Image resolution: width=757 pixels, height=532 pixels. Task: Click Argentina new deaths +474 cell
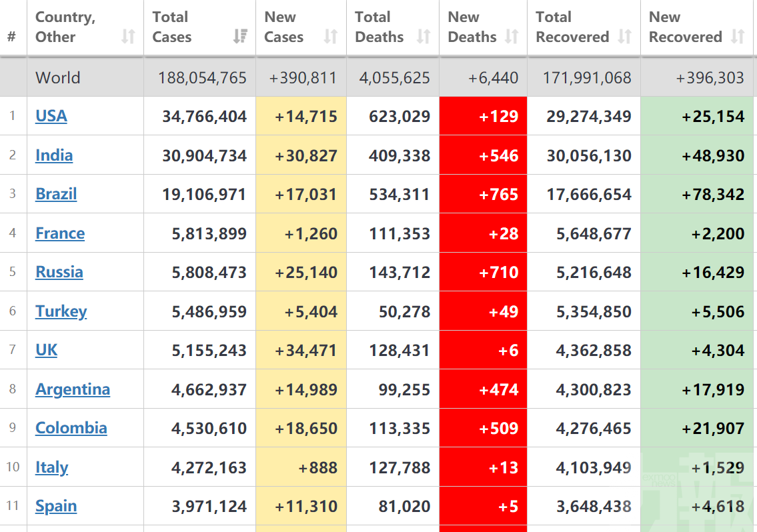click(x=484, y=389)
